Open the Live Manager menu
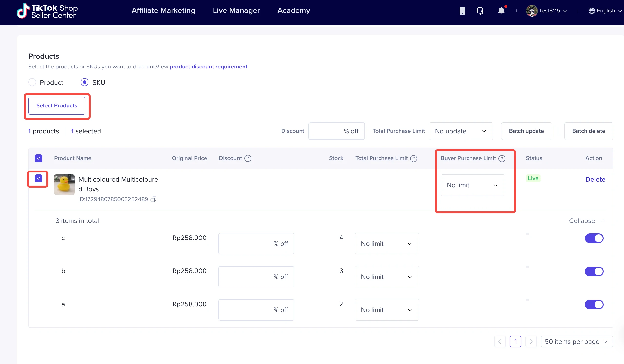The width and height of the screenshot is (624, 364). tap(236, 10)
